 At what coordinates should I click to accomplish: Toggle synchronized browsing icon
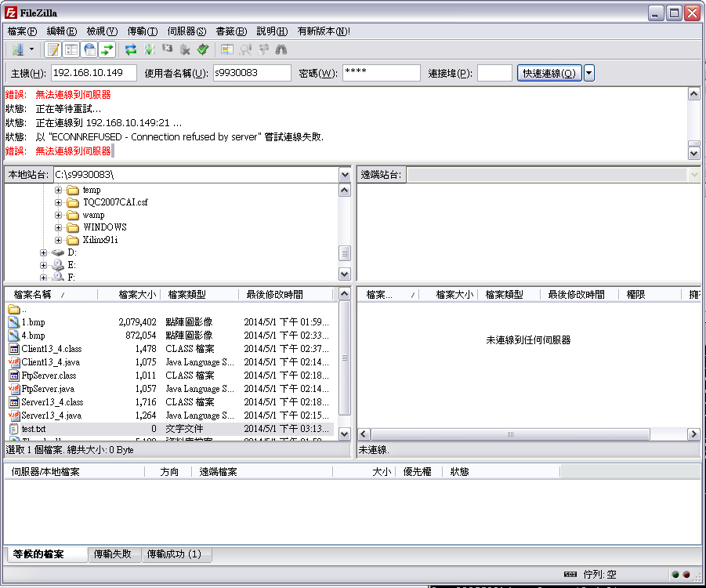pyautogui.click(x=263, y=49)
